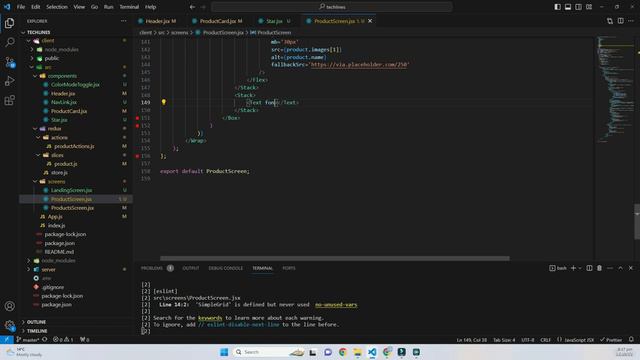Open editor more actions ellipsis

(x=631, y=21)
